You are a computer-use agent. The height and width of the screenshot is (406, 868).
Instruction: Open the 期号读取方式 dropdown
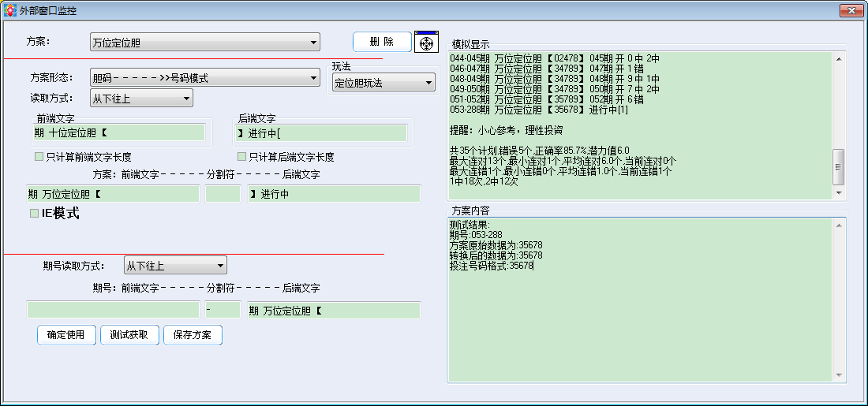(175, 266)
